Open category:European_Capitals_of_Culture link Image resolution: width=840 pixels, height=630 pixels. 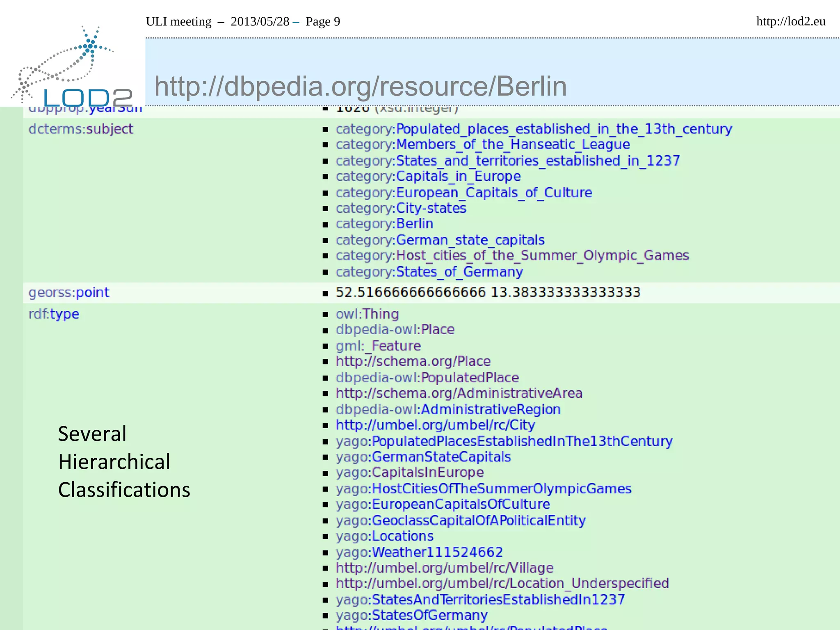464,192
